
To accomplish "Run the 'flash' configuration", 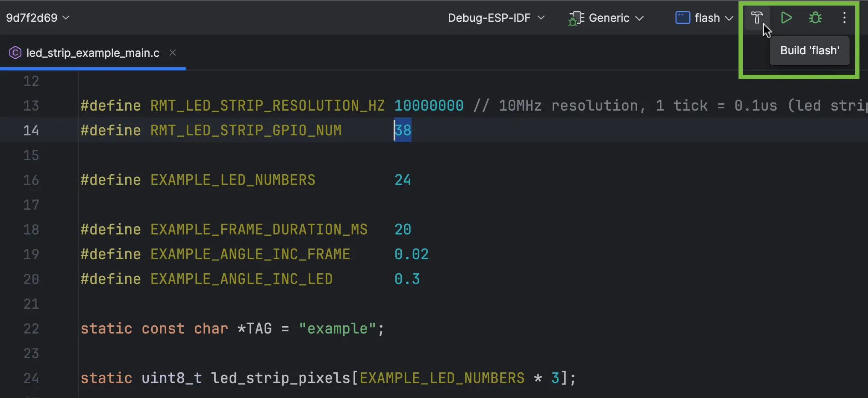I will click(x=786, y=18).
